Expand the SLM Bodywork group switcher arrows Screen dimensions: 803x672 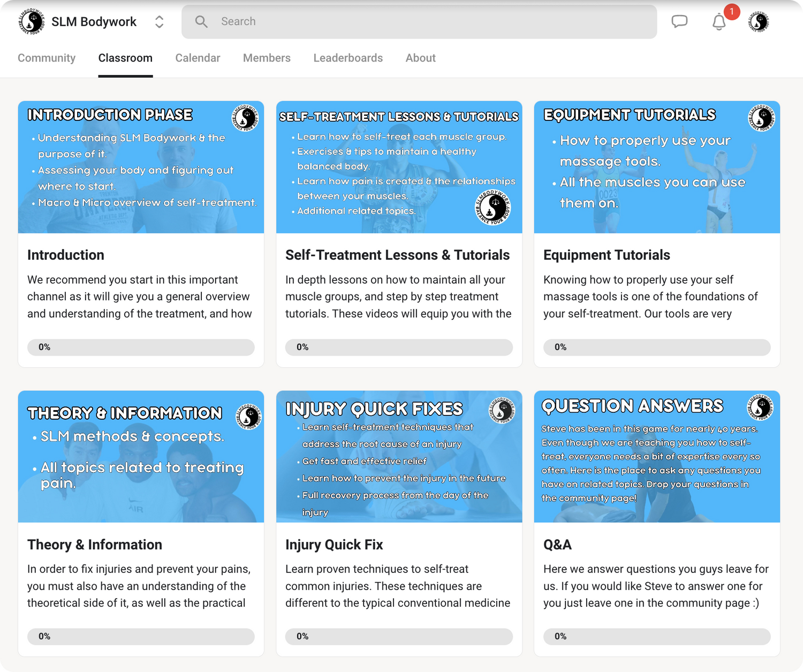click(159, 21)
